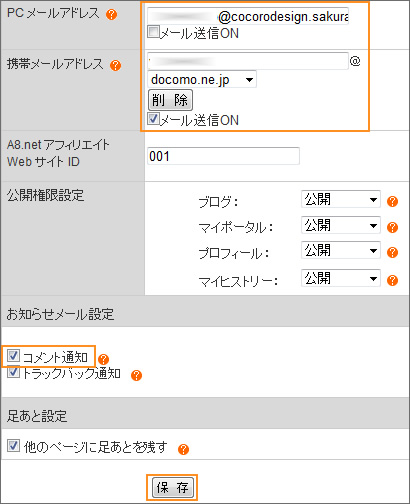Click the 削除 button
The width and height of the screenshot is (410, 504).
coord(170,100)
